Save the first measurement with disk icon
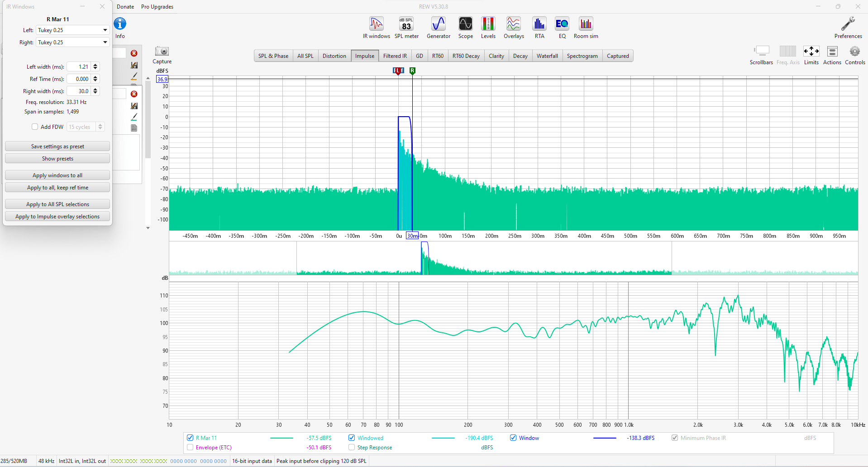 pos(134,65)
